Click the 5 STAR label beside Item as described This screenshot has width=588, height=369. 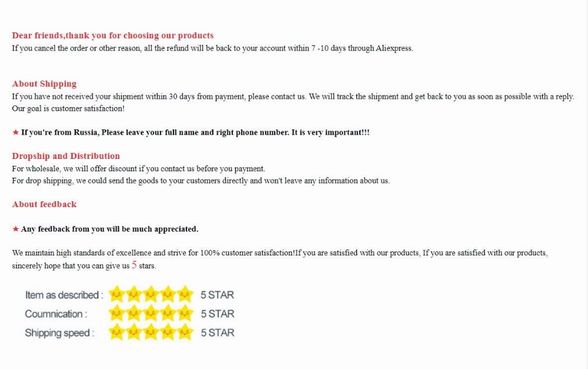point(217,295)
